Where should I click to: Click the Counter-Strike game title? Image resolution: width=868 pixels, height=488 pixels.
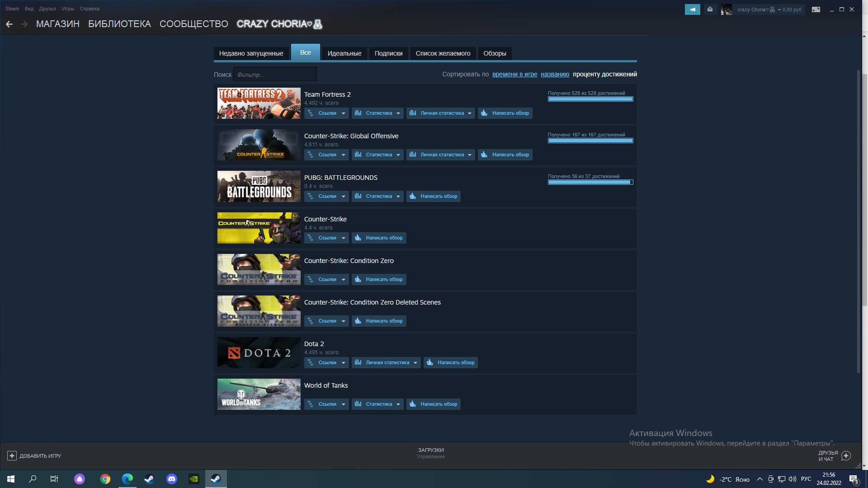coord(325,219)
